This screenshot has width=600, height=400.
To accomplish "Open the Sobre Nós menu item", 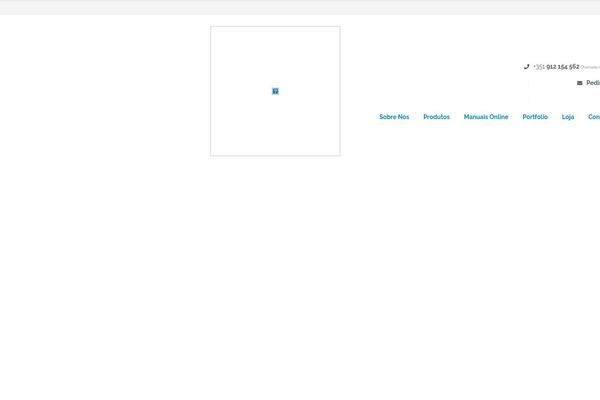I will tap(394, 117).
